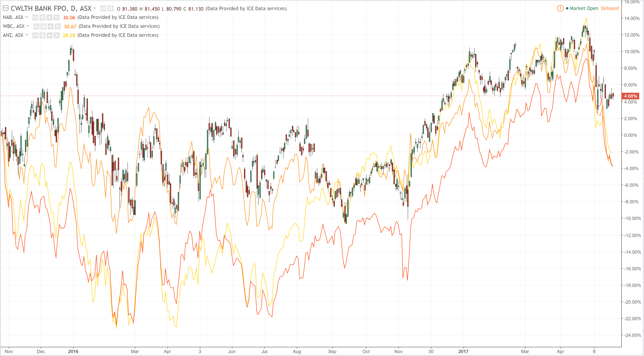
Task: Open the NAB series settings gear
Action: 42,17
